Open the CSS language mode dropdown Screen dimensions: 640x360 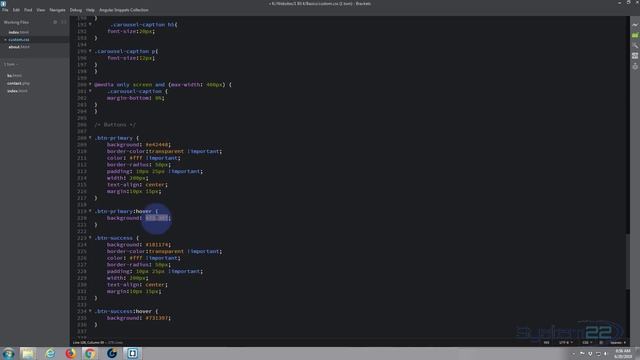tap(587, 342)
